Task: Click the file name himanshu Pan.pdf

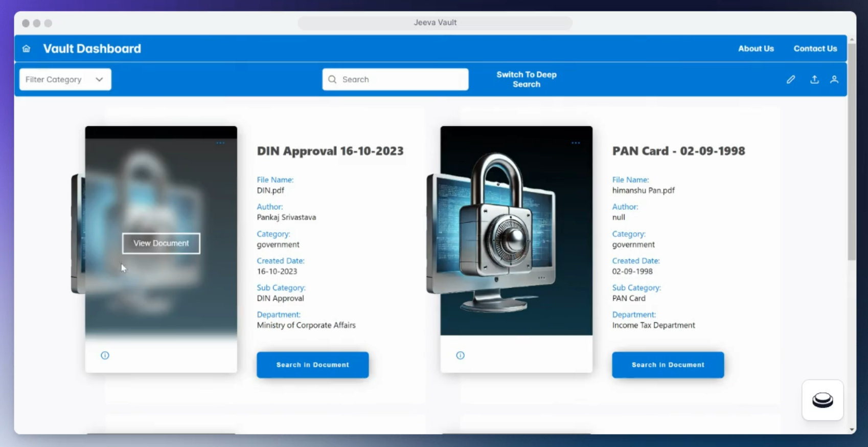Action: coord(644,190)
